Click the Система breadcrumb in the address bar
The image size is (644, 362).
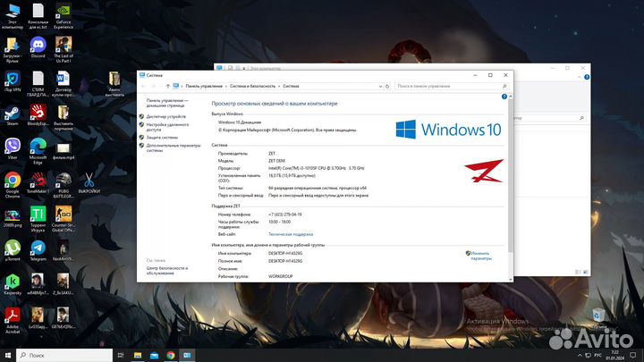click(x=291, y=86)
